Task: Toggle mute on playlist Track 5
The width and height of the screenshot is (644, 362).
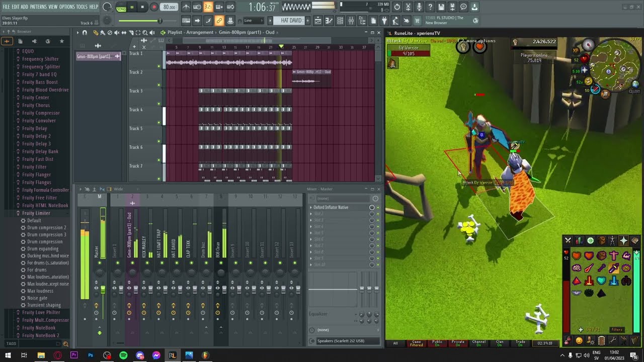Action: 159,141
